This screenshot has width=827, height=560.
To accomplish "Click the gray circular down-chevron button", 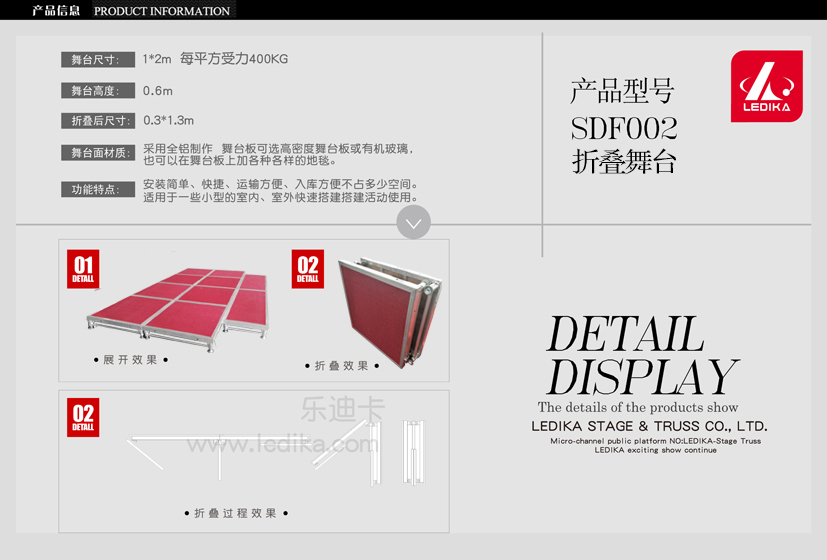I will tap(414, 223).
